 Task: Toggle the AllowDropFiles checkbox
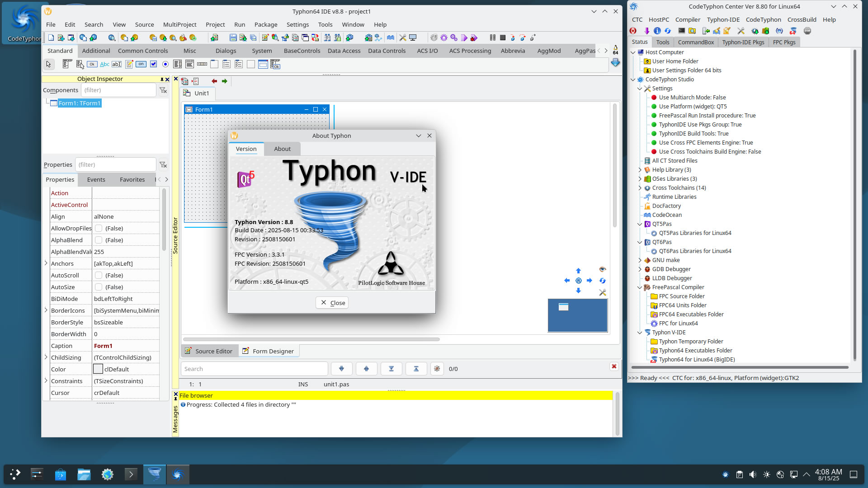[x=99, y=228]
